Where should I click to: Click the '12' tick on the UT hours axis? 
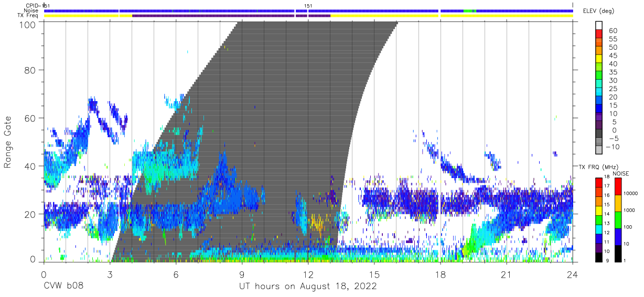click(308, 274)
